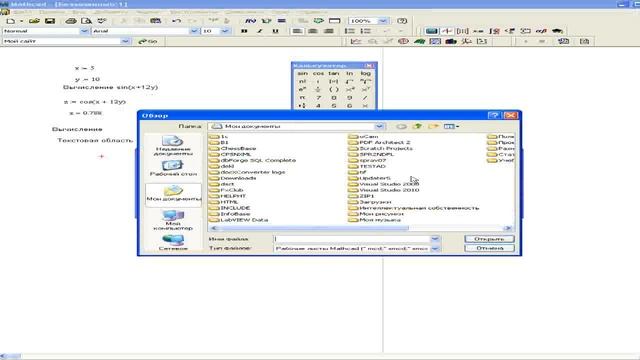
Task: Insert sin from the calculator palette
Action: [302, 73]
